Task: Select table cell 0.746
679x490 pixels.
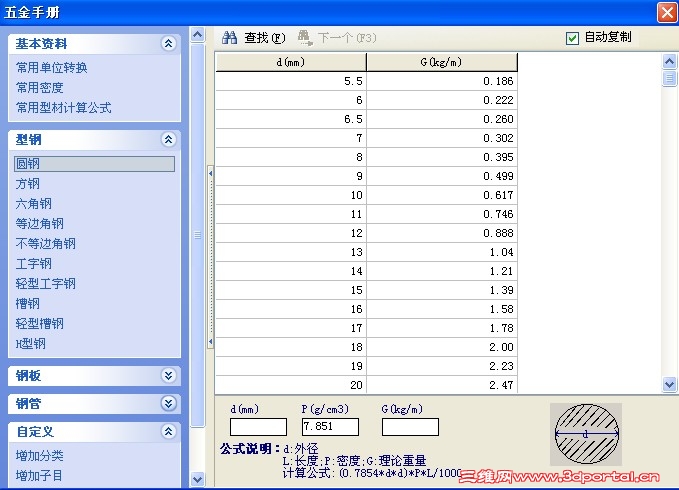Action: click(x=442, y=214)
